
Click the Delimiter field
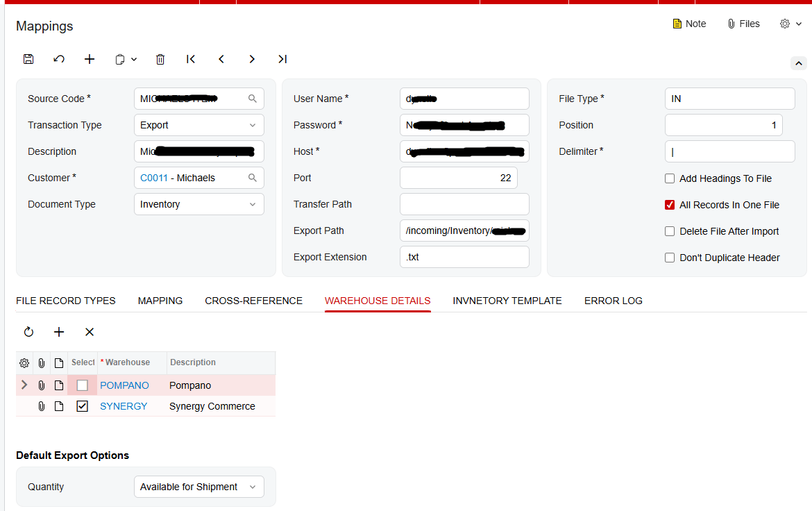pos(729,151)
